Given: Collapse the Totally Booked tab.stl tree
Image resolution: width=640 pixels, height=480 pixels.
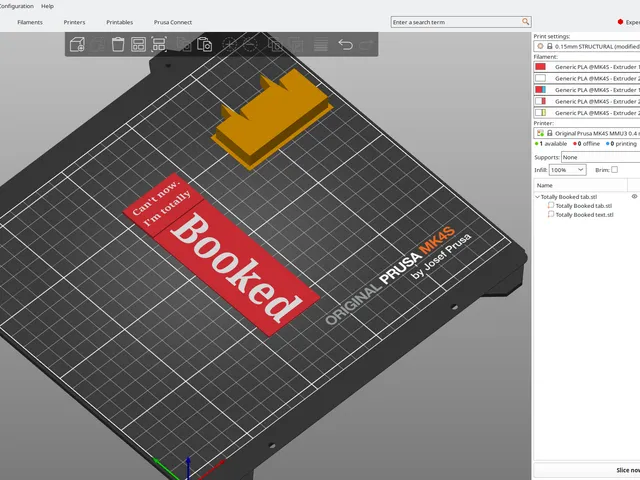Looking at the screenshot, I should tap(538, 197).
